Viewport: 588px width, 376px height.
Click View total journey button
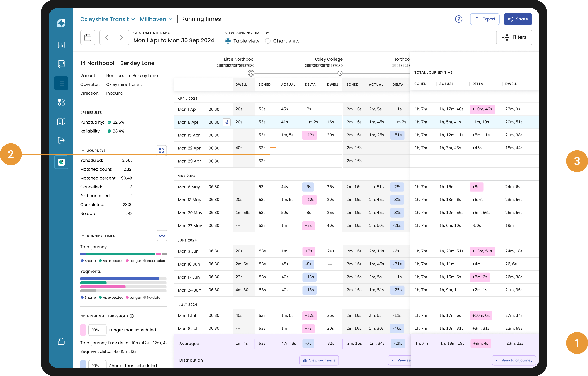(514, 360)
